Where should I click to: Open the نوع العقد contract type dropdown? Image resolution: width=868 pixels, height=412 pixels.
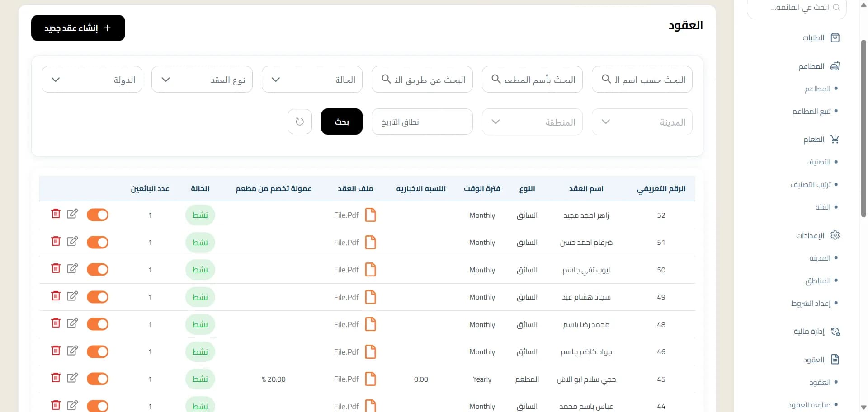[x=202, y=80]
